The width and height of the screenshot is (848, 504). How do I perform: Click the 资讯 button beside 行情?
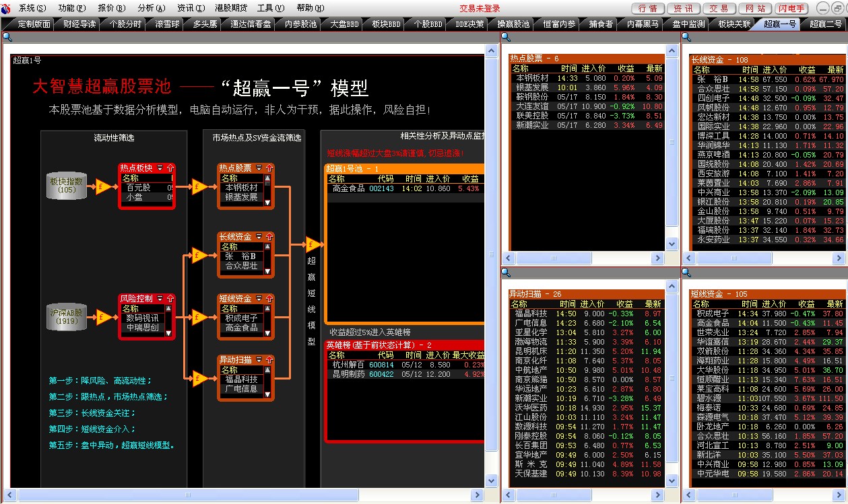[x=683, y=8]
